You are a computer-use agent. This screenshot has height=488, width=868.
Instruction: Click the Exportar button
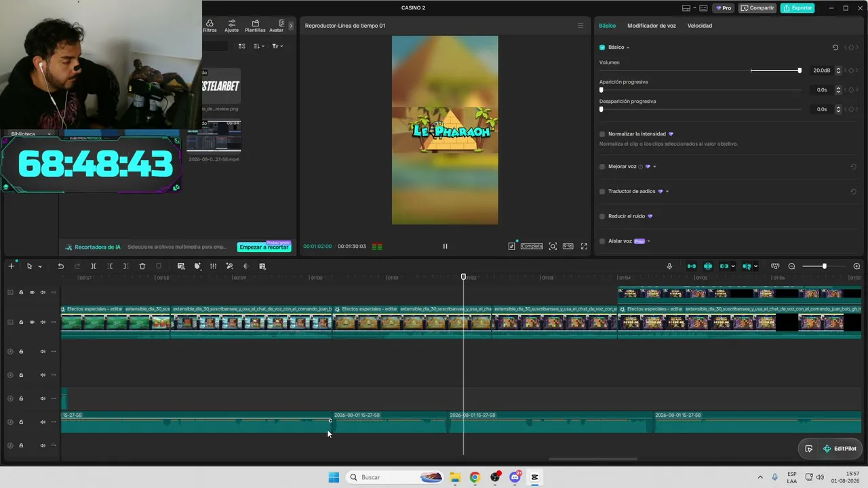(x=797, y=8)
